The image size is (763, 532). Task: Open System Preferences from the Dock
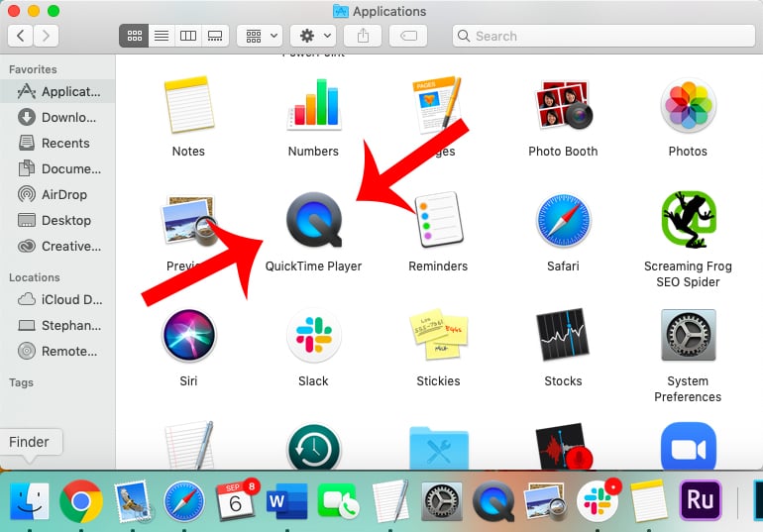[441, 501]
